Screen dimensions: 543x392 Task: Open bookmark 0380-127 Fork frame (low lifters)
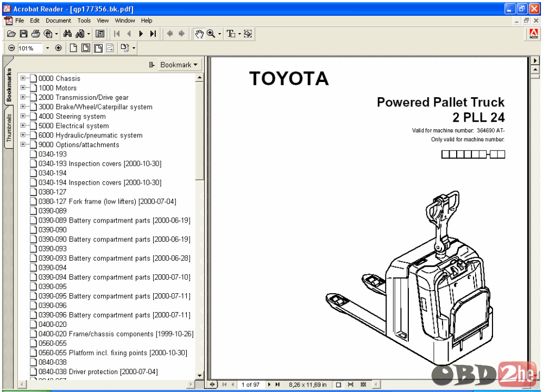[107, 201]
